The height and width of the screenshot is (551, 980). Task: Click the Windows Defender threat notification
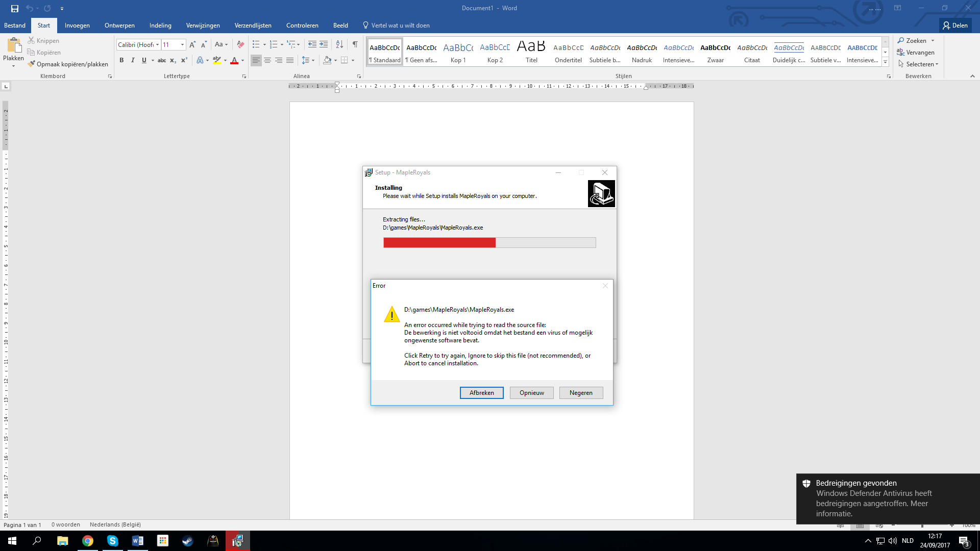coord(888,498)
